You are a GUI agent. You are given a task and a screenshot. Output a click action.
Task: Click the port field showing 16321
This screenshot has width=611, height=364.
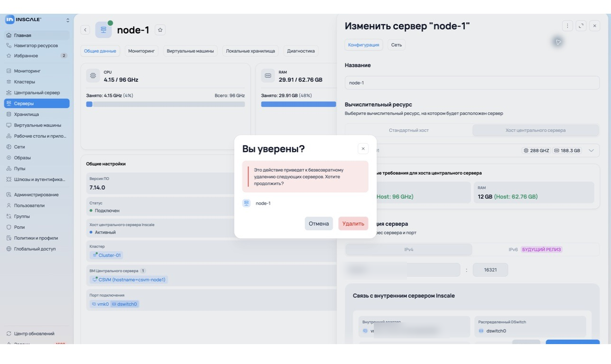click(x=491, y=270)
